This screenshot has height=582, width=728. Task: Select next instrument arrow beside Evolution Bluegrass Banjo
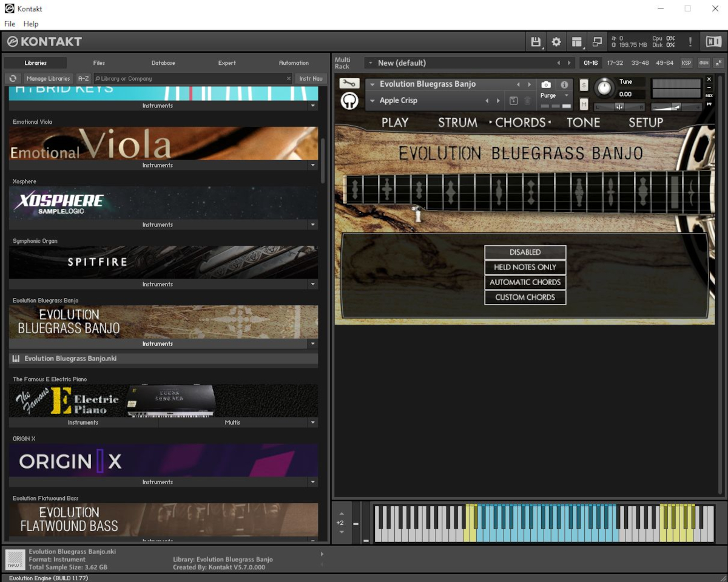pyautogui.click(x=529, y=84)
